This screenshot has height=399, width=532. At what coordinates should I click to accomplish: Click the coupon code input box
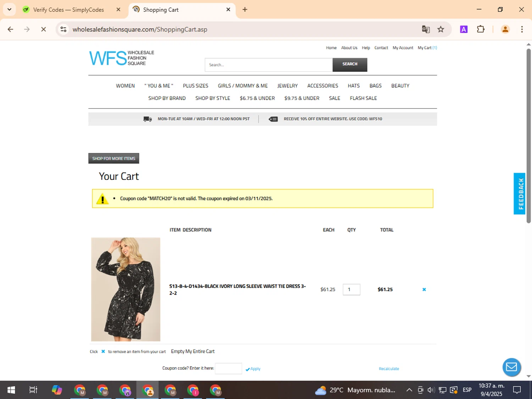[228, 368]
